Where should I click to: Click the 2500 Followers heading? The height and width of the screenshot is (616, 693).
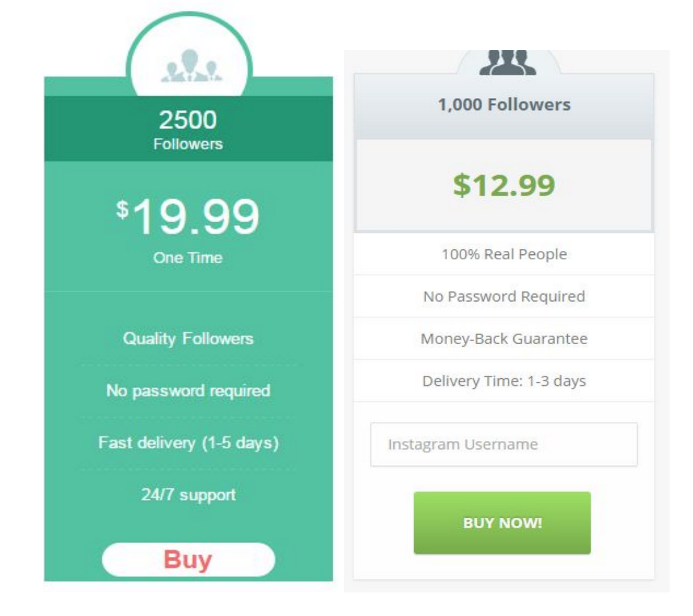coord(188,128)
